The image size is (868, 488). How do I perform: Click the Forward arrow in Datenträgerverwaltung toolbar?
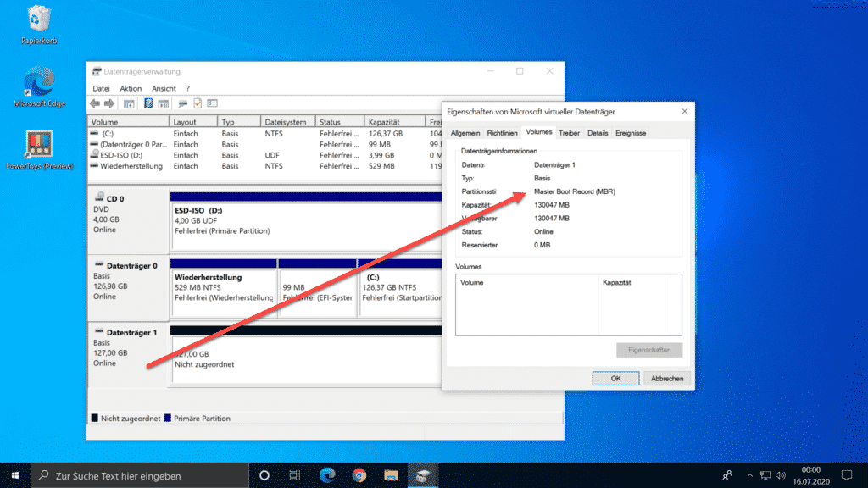pyautogui.click(x=109, y=103)
